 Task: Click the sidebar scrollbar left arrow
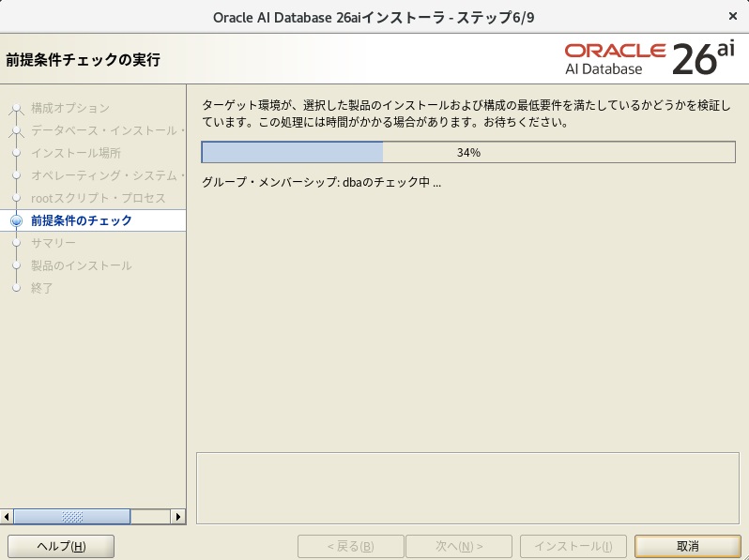click(7, 516)
